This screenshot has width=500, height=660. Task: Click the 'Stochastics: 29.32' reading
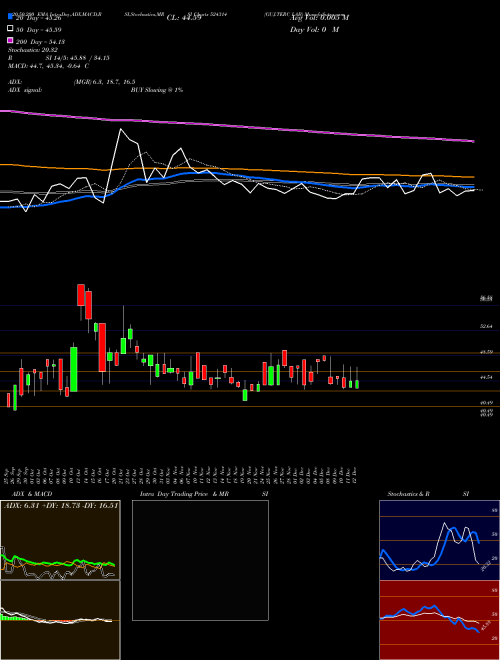[x=33, y=50]
